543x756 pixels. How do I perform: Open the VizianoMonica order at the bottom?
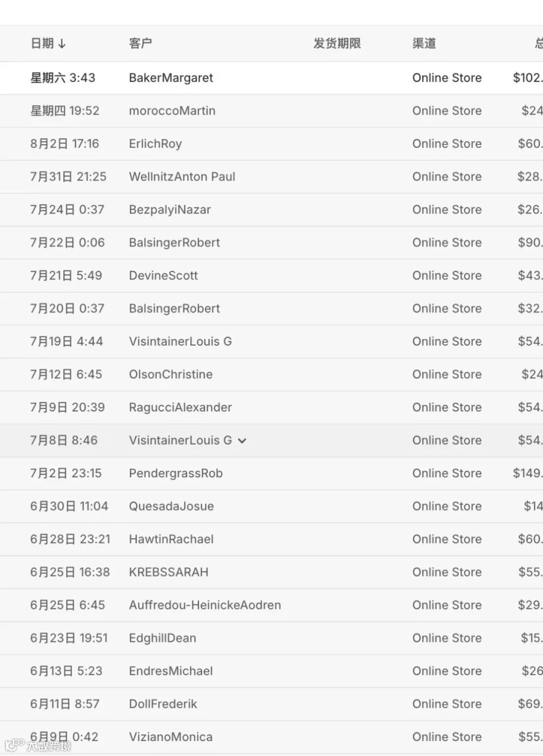pos(271,737)
